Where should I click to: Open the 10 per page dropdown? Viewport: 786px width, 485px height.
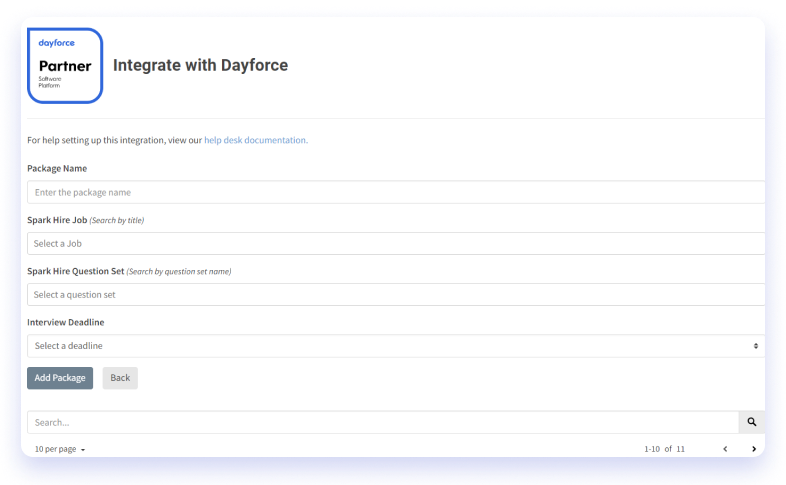tap(60, 449)
